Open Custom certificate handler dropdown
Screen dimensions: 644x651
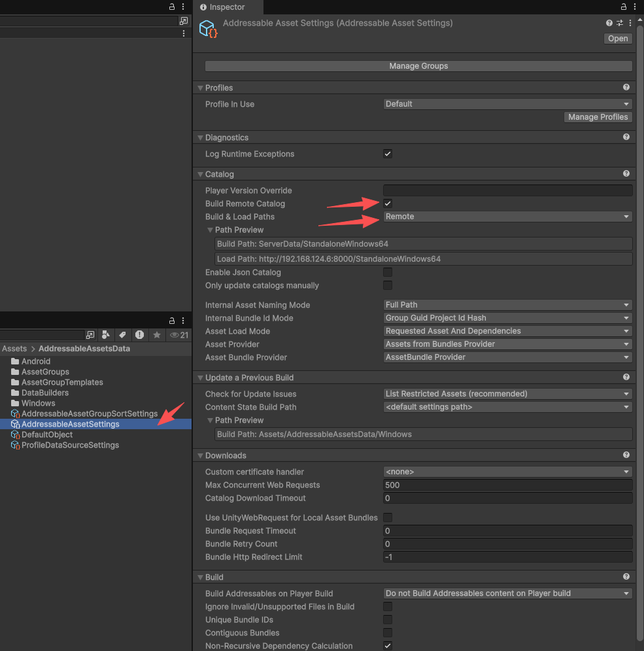coord(507,472)
